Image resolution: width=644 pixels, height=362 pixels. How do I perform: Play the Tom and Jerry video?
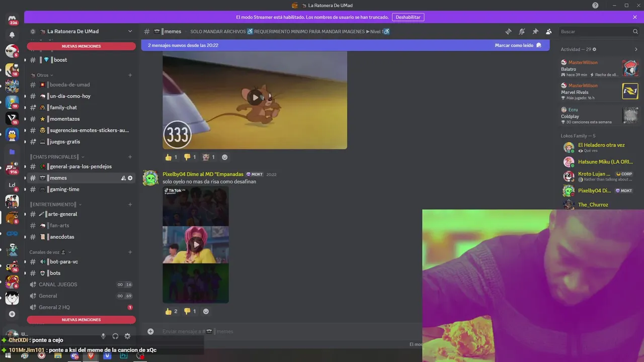[255, 98]
